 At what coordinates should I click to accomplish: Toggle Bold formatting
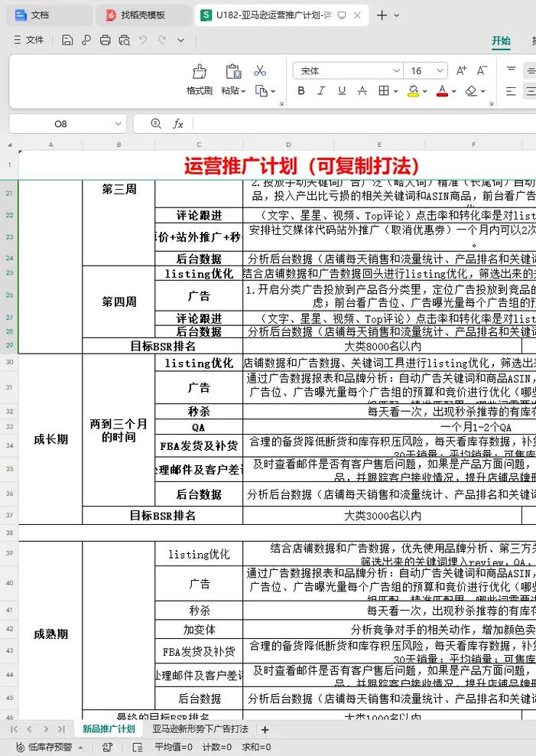click(x=301, y=90)
